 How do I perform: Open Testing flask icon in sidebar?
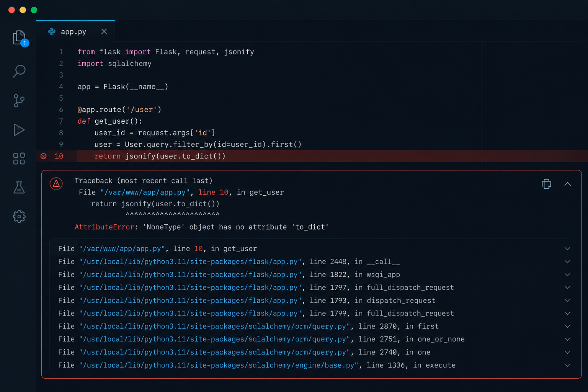coord(19,188)
